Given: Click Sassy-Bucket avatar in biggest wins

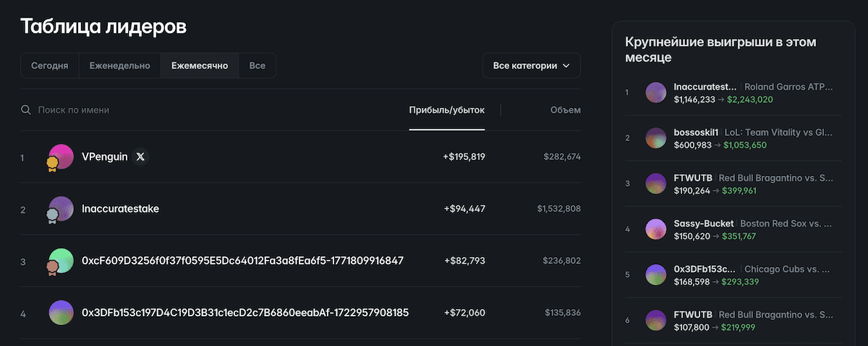Looking at the screenshot, I should click(x=655, y=229).
